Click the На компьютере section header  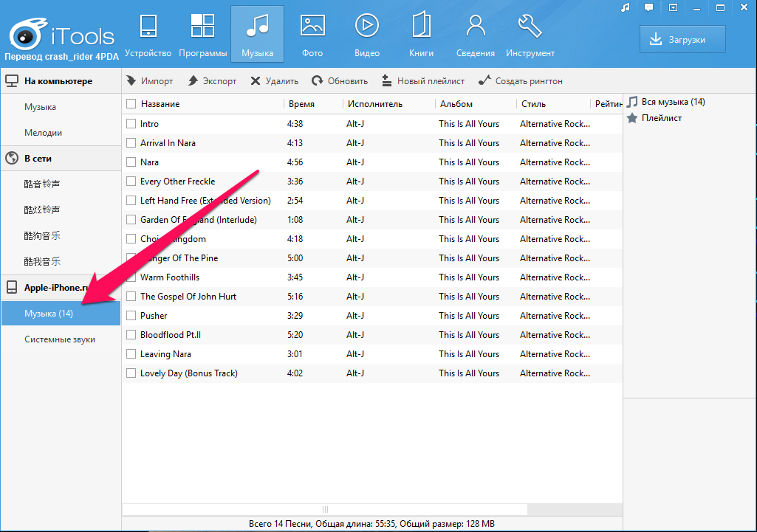[61, 81]
